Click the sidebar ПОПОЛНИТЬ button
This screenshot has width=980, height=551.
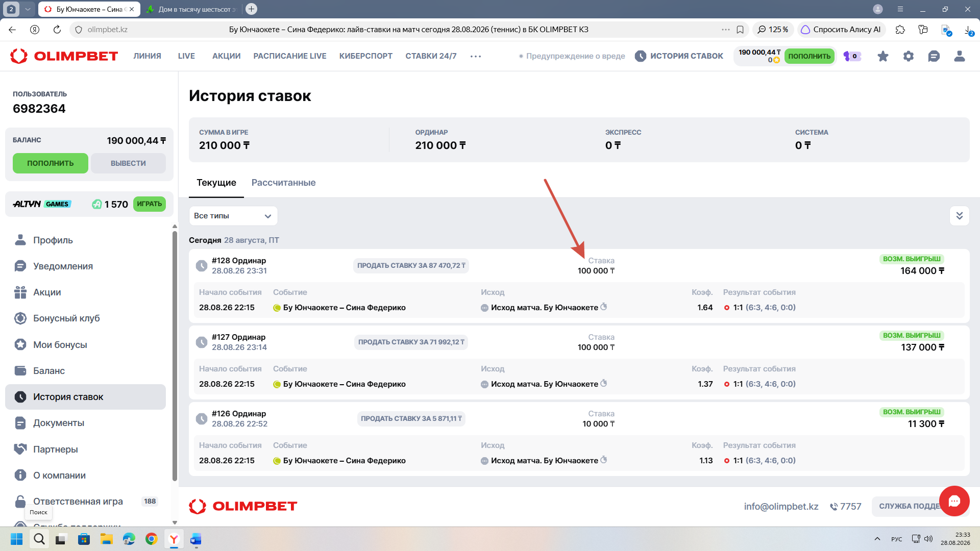point(51,163)
